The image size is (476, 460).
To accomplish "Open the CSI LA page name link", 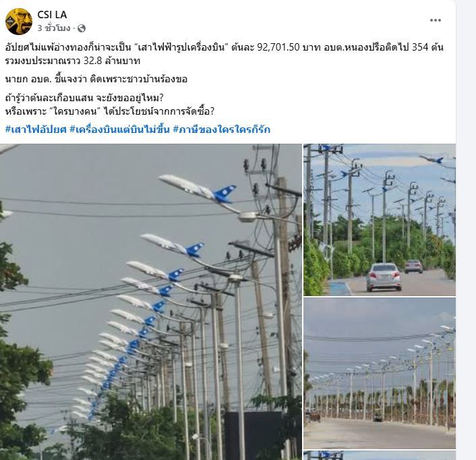I will tap(52, 14).
